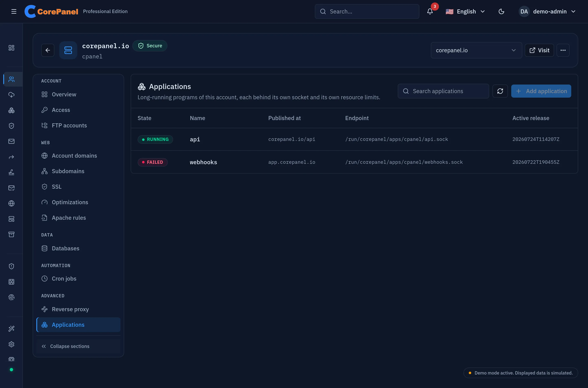Click the app.corepanel.io published address
Viewport: 588px width, 388px height.
tap(292, 162)
